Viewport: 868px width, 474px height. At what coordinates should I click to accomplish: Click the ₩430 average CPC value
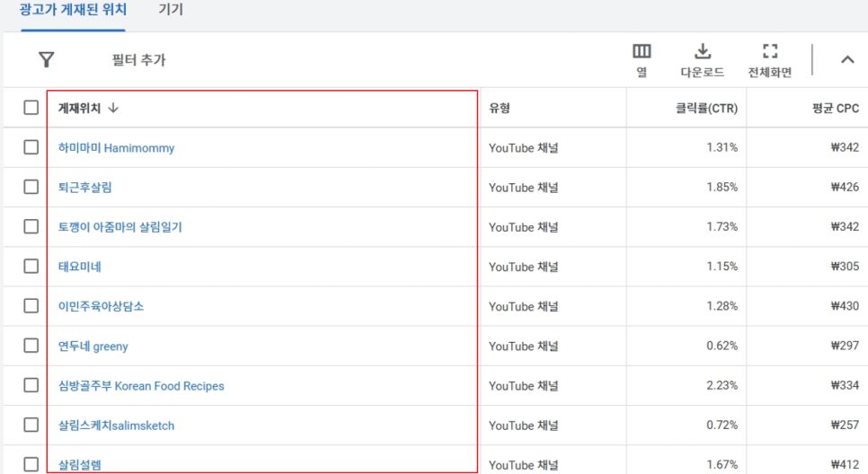[x=845, y=306]
